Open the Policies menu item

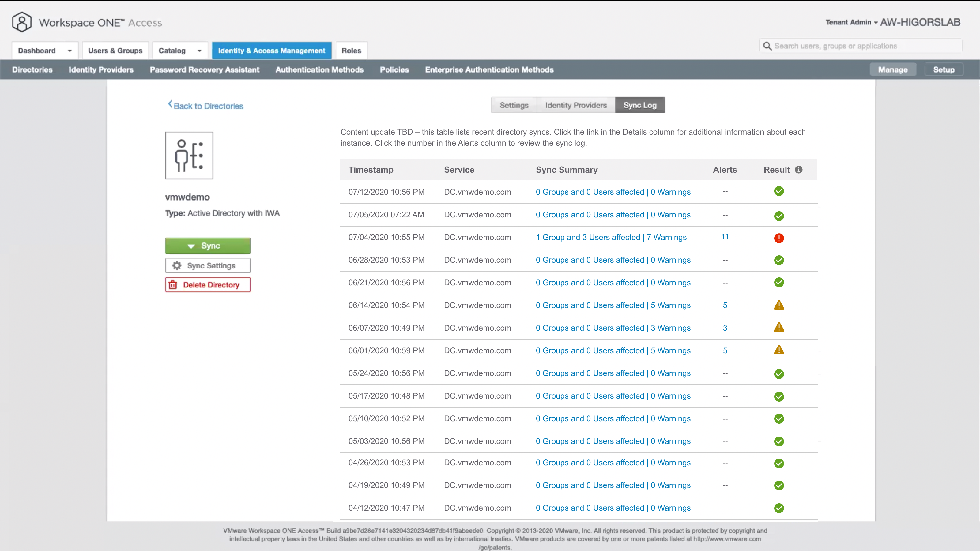[x=394, y=69]
